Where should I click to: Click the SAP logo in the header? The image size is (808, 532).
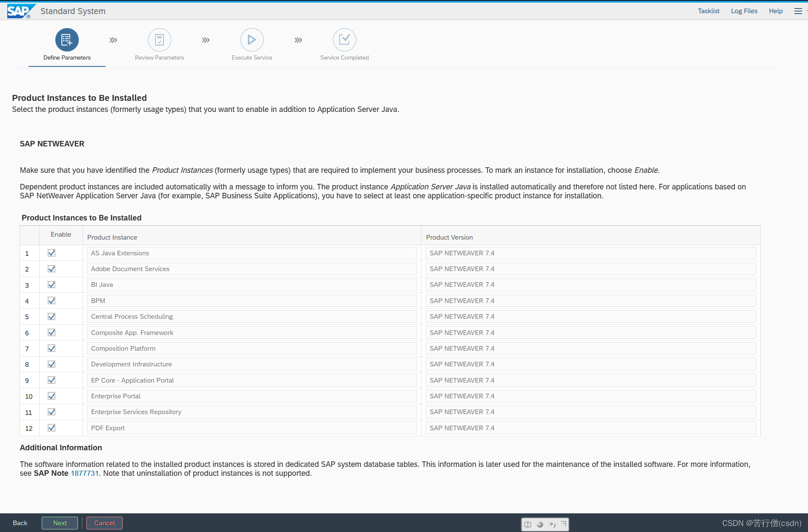click(21, 11)
